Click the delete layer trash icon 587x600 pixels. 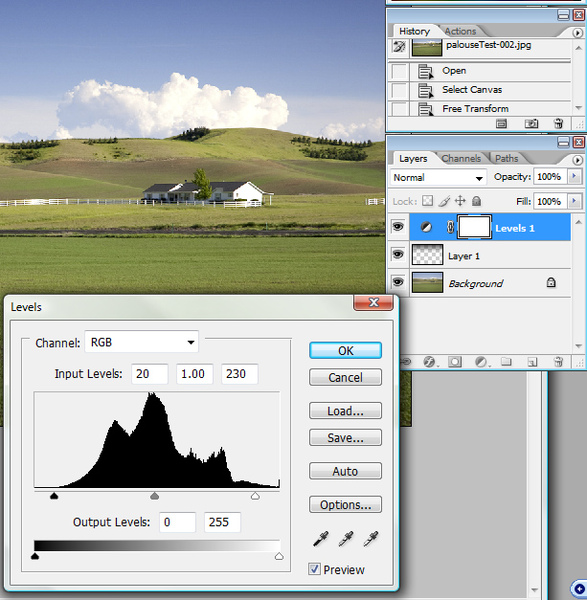pyautogui.click(x=558, y=362)
